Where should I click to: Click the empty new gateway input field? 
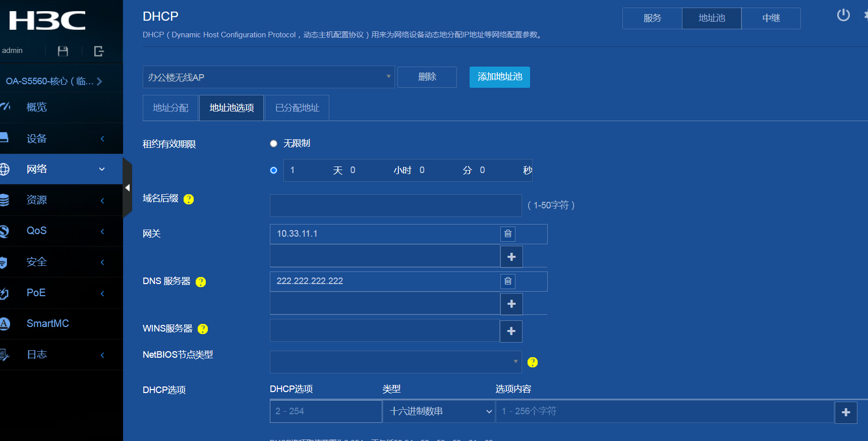385,256
